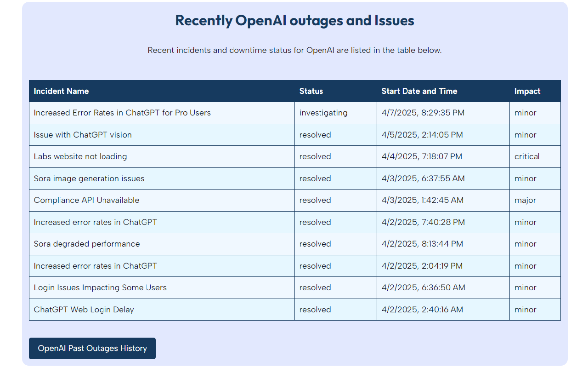588x368 pixels.
Task: Select 'Increased error rates in ChatGPT' from 7:40:28 PM
Action: [96, 222]
